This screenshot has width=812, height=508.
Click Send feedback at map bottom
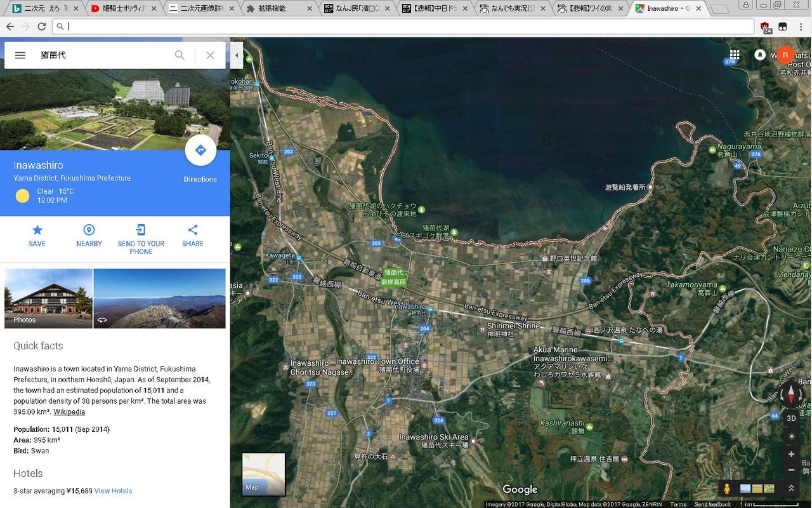(x=712, y=504)
